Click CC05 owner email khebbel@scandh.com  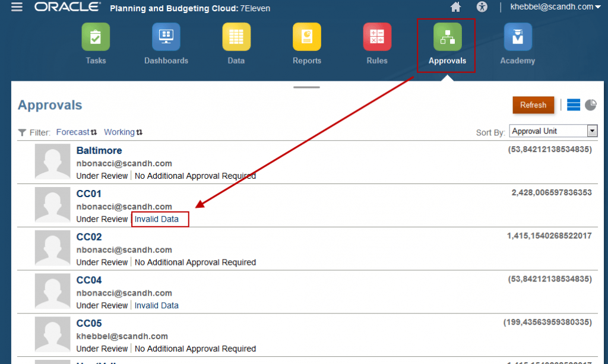pos(122,337)
